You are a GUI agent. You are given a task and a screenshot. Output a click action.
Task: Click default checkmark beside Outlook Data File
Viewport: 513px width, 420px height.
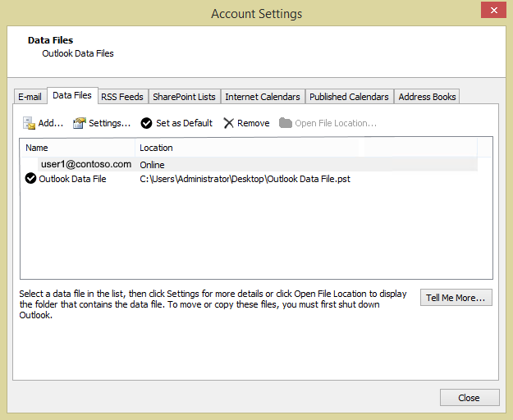tap(31, 179)
